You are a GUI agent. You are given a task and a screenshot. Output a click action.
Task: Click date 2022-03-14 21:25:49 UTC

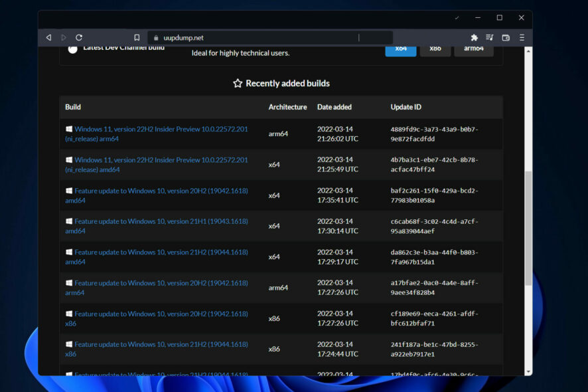(338, 165)
